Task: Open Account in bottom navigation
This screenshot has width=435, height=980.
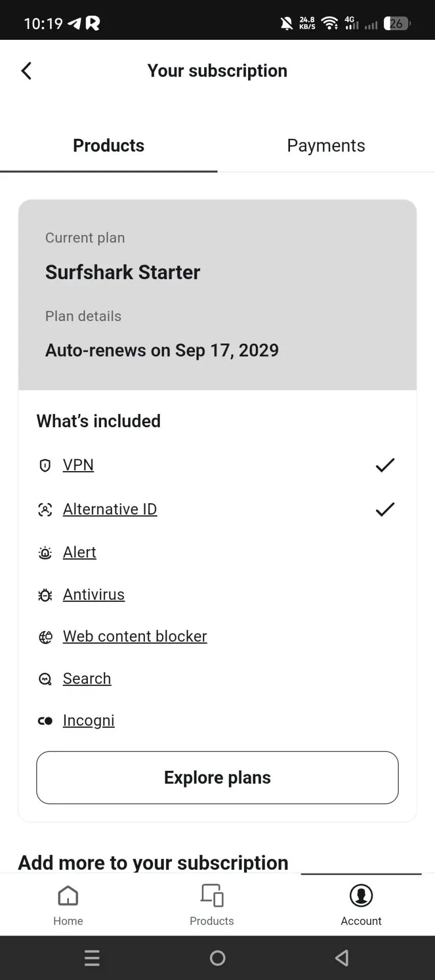Action: tap(361, 905)
